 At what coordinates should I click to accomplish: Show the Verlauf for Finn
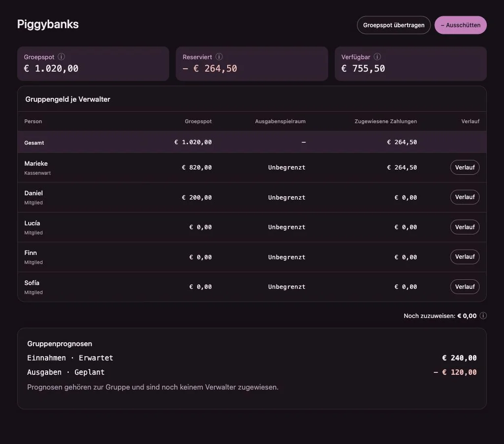pos(465,257)
